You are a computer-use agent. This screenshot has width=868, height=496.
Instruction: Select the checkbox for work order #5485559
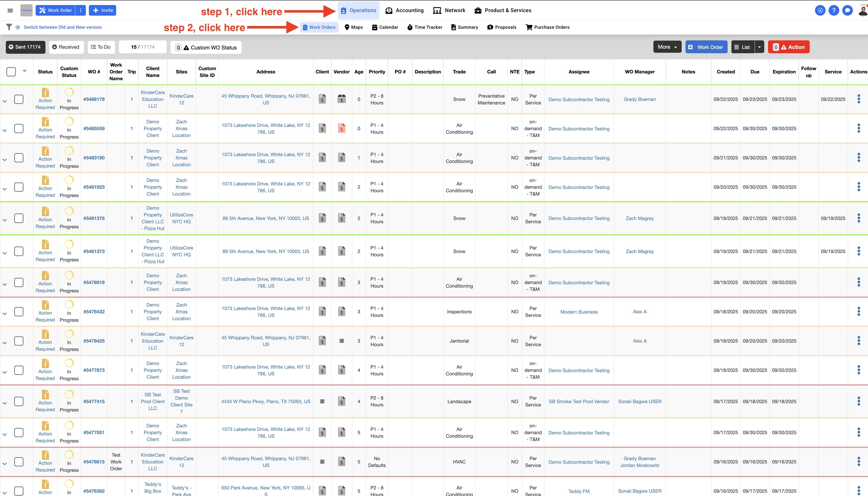pyautogui.click(x=19, y=128)
